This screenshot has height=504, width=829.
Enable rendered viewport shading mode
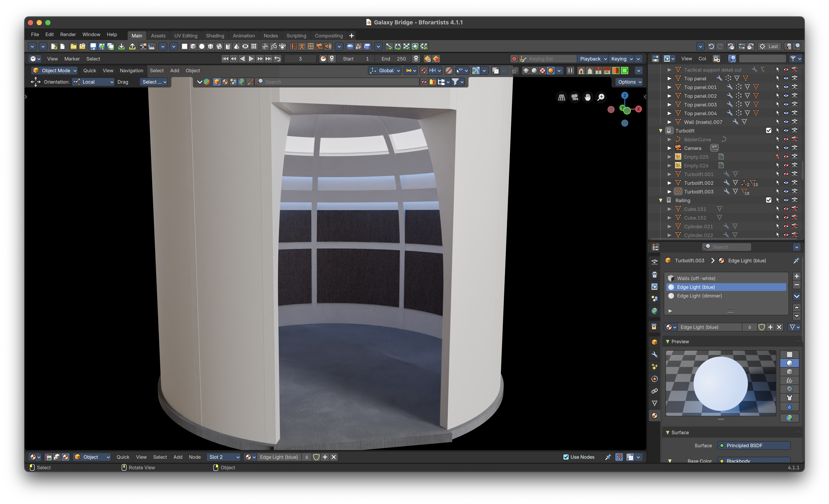tap(551, 71)
